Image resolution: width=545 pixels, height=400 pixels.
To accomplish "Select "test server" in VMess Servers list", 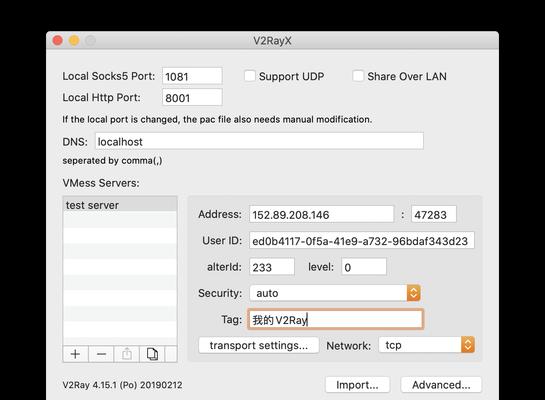I will [120, 205].
